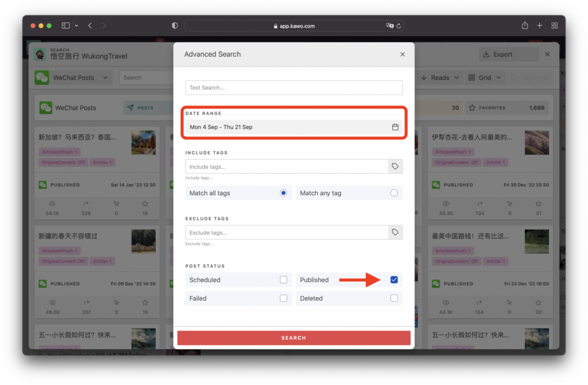
Task: Uncheck the Published post status checkbox
Action: point(394,280)
